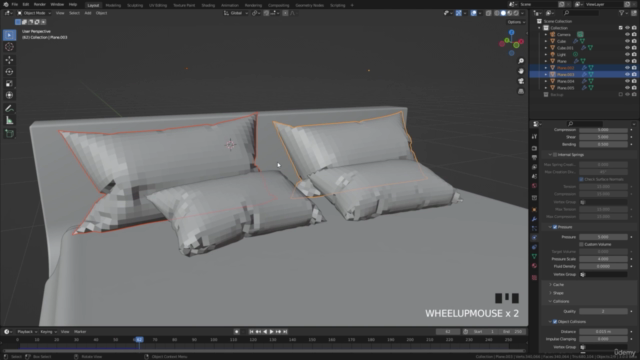This screenshot has height=360, width=640.
Task: Click the Pressure value field
Action: 603,237
